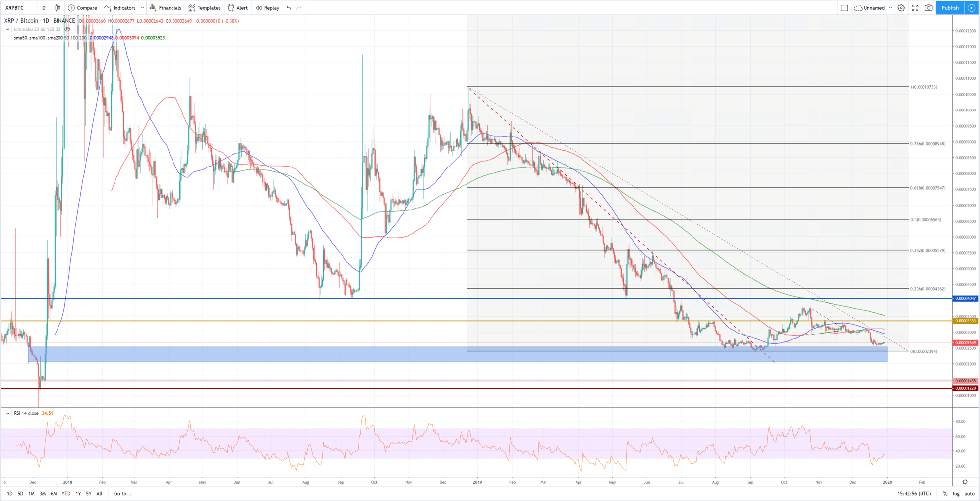This screenshot has width=980, height=501.
Task: Click the UTC time display
Action: point(914,494)
